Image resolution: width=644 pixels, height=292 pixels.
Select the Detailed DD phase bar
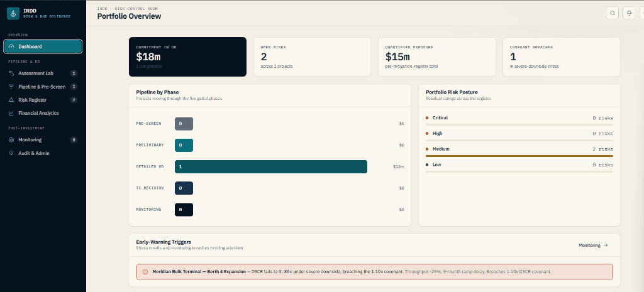tap(271, 167)
